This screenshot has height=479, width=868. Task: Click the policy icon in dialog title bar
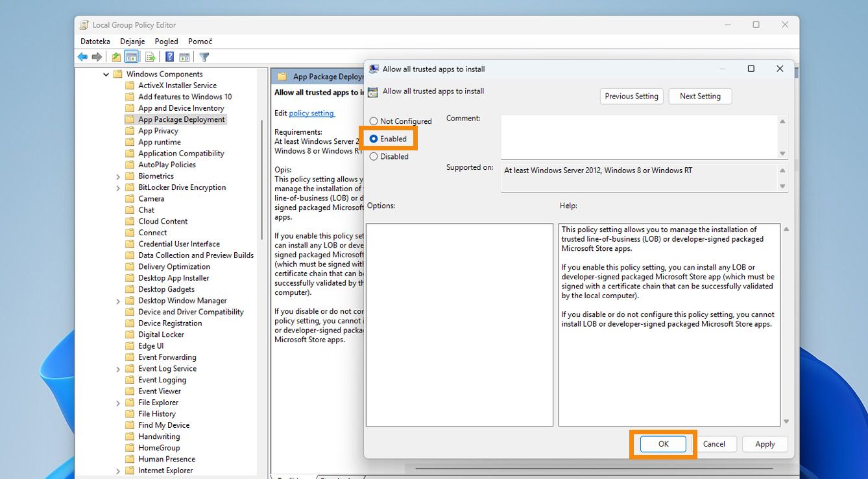(374, 69)
